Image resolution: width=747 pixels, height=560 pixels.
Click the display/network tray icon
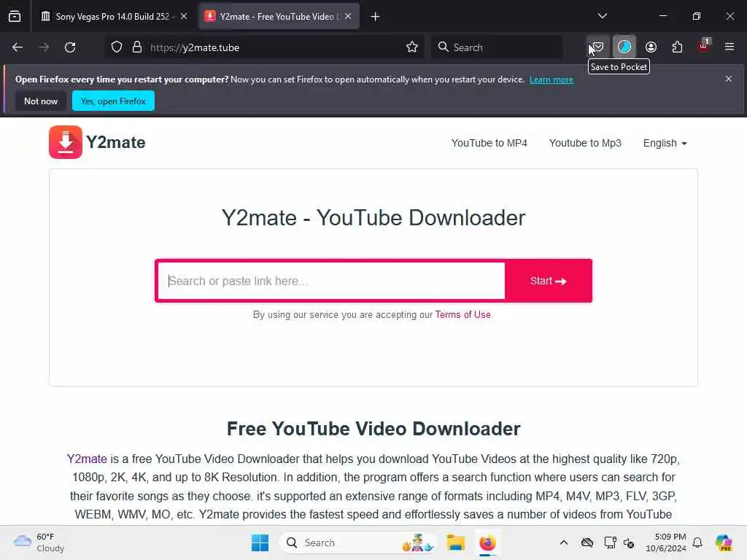pos(610,542)
